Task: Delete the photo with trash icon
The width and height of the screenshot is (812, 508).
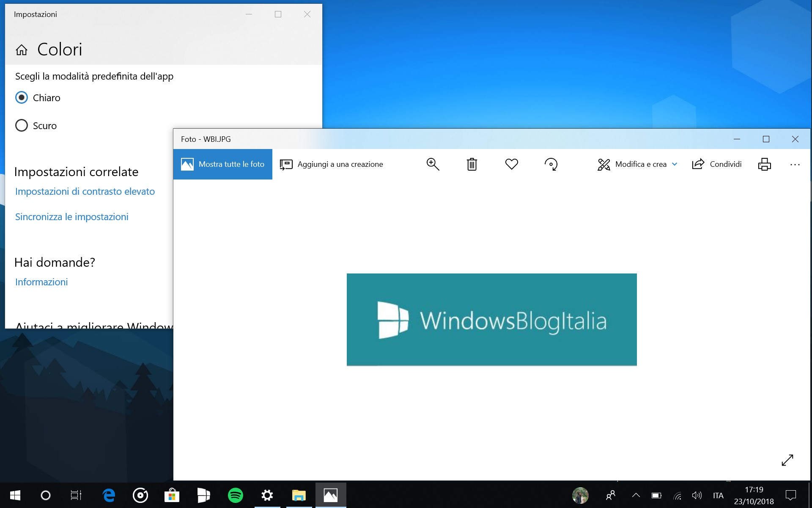Action: click(472, 164)
